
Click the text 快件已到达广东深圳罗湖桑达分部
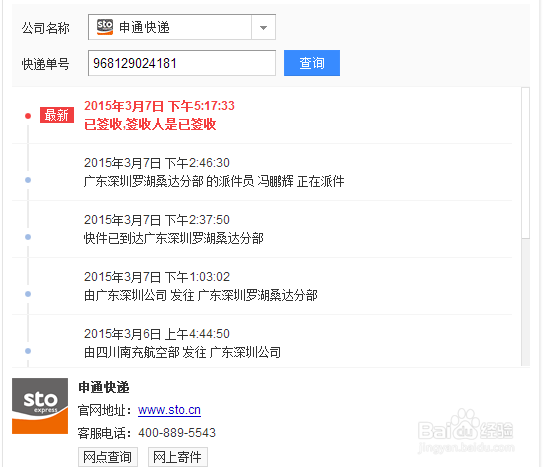(174, 239)
